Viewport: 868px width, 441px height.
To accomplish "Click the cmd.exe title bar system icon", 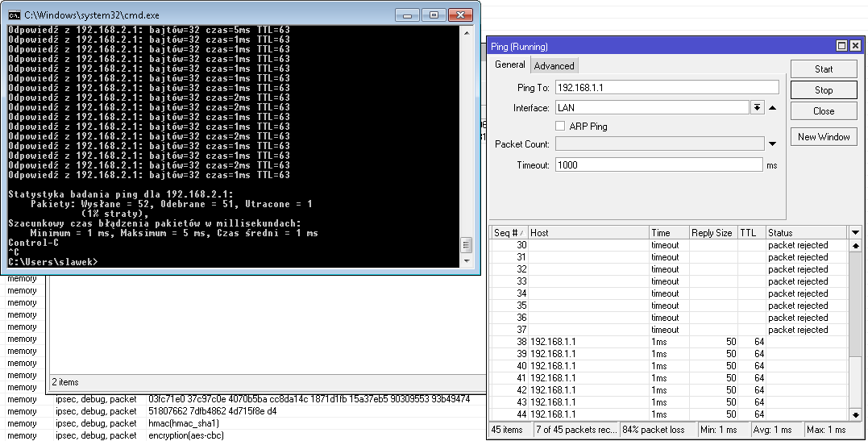I will [x=14, y=15].
